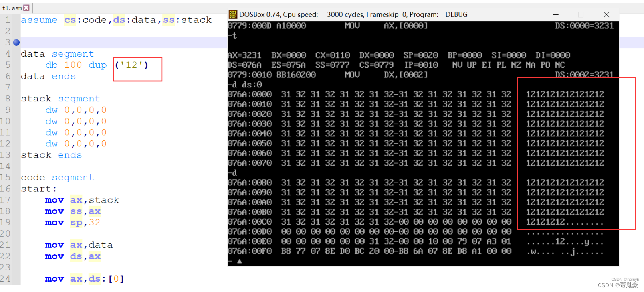Click 'SP=0020' register value in DOSBox
Screen dimensions: 644x292
(420, 55)
